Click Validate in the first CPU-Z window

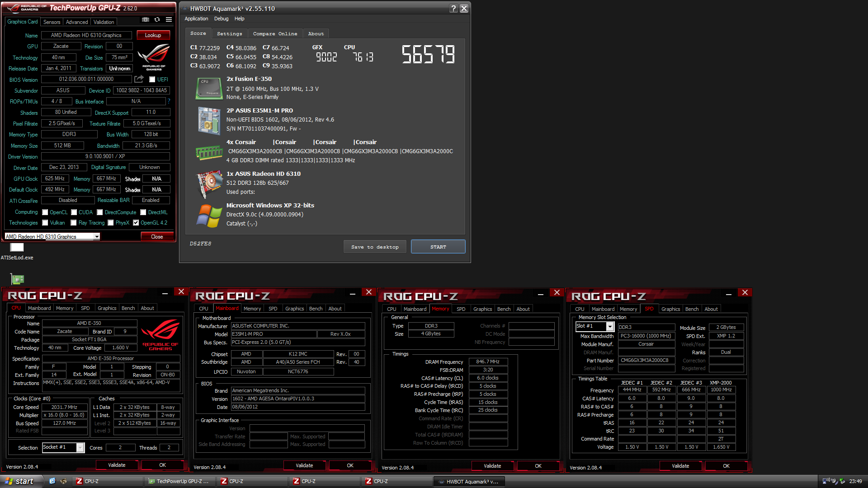(x=117, y=465)
